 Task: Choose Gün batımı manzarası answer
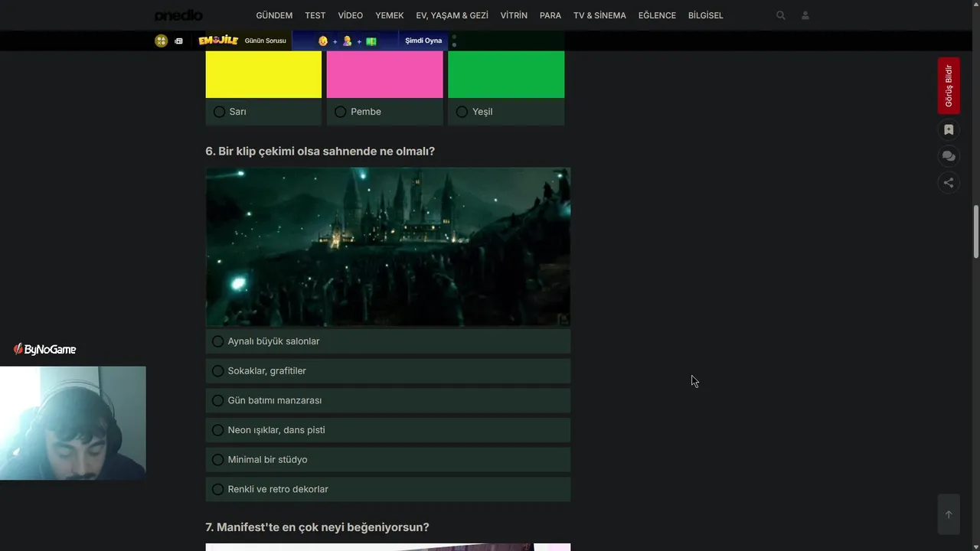coord(387,400)
